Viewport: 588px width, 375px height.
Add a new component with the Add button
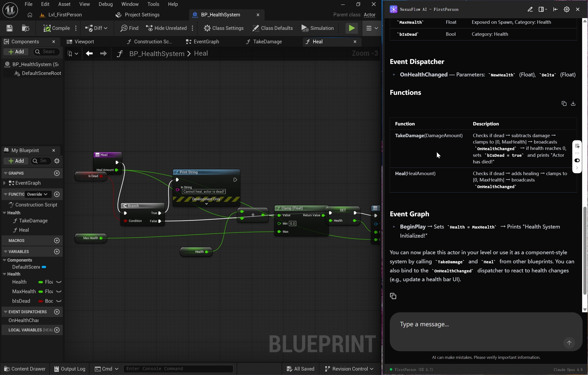pos(16,52)
